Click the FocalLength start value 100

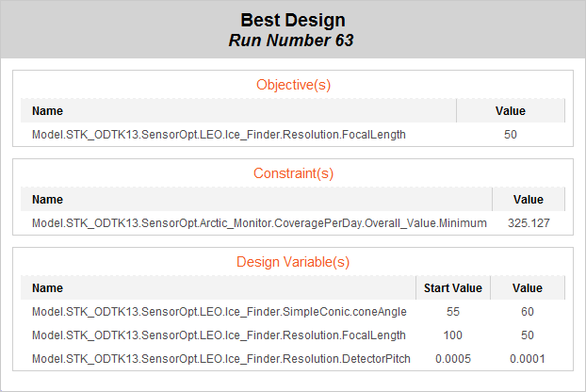(453, 335)
